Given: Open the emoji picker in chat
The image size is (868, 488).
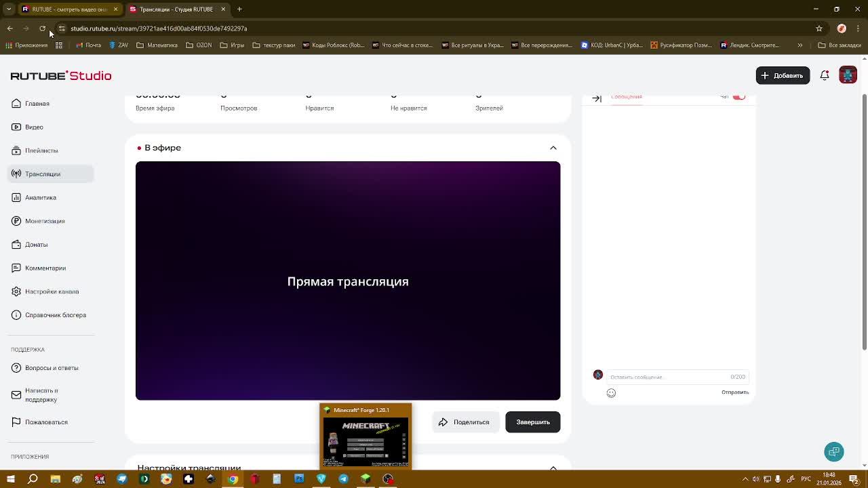Looking at the screenshot, I should point(611,393).
